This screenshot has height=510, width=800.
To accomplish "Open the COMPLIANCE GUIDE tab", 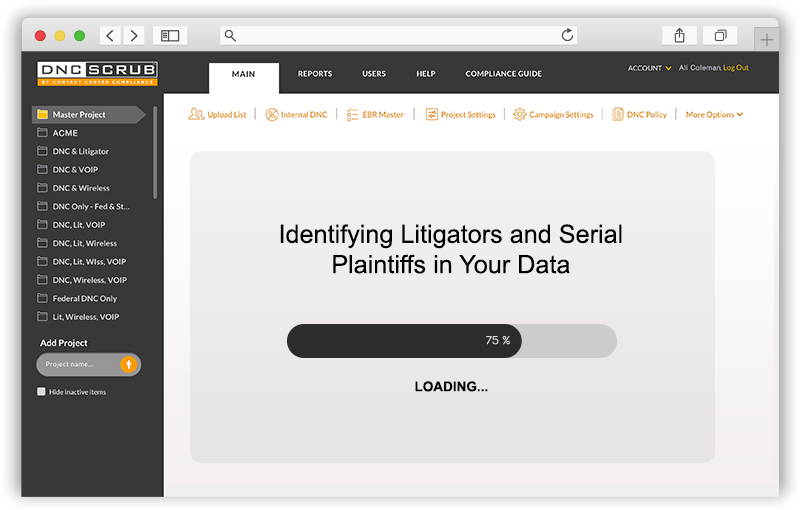I will click(503, 74).
